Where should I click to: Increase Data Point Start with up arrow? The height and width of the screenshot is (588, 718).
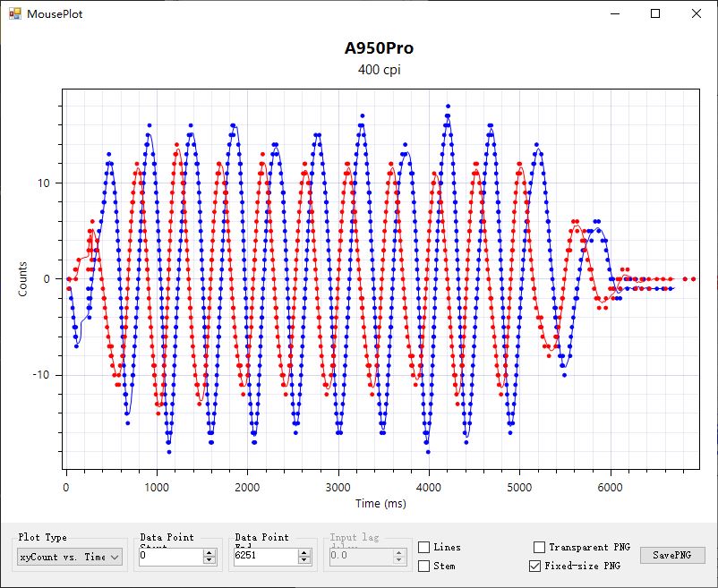209,553
